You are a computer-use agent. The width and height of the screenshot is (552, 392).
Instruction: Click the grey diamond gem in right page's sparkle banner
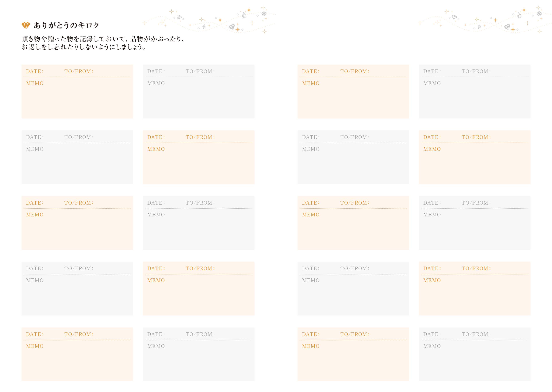(x=507, y=27)
